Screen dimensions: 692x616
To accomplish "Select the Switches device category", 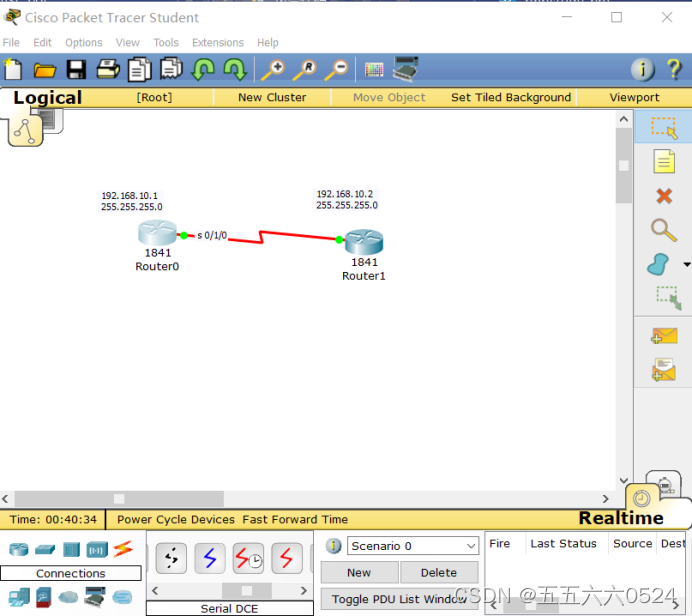I will (x=45, y=549).
